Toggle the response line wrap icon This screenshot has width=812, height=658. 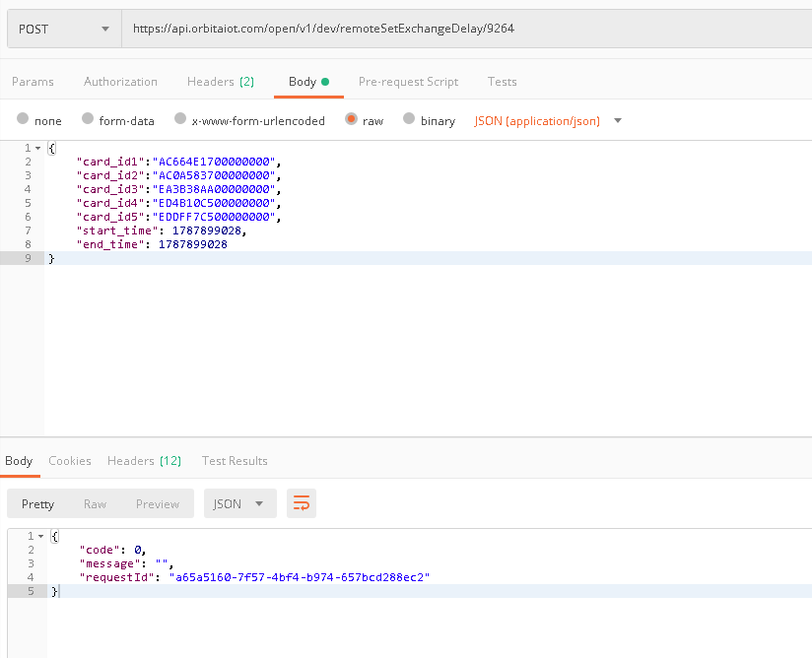coord(302,503)
